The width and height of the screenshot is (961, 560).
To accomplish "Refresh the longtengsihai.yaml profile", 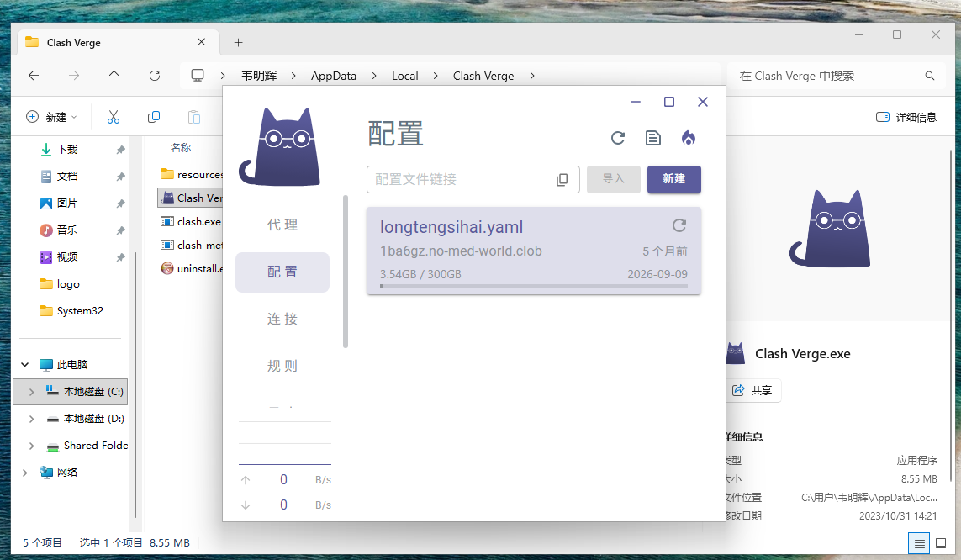I will [679, 225].
